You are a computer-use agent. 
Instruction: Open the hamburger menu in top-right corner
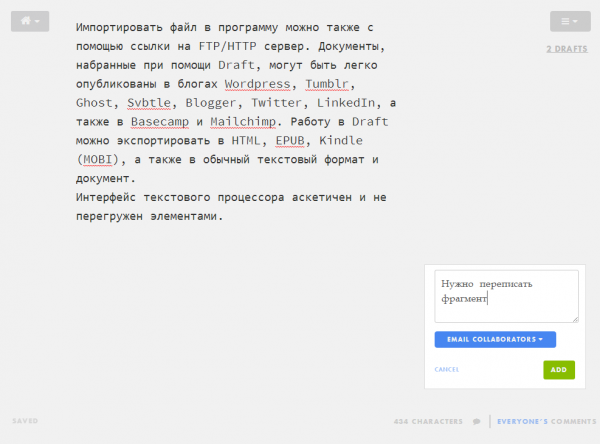569,20
